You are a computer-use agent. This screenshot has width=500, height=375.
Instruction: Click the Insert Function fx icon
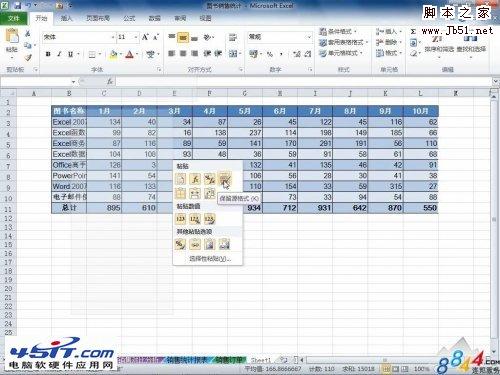(x=110, y=81)
